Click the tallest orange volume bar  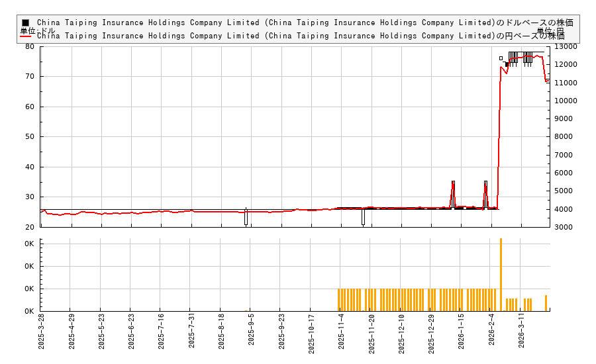[501, 275]
